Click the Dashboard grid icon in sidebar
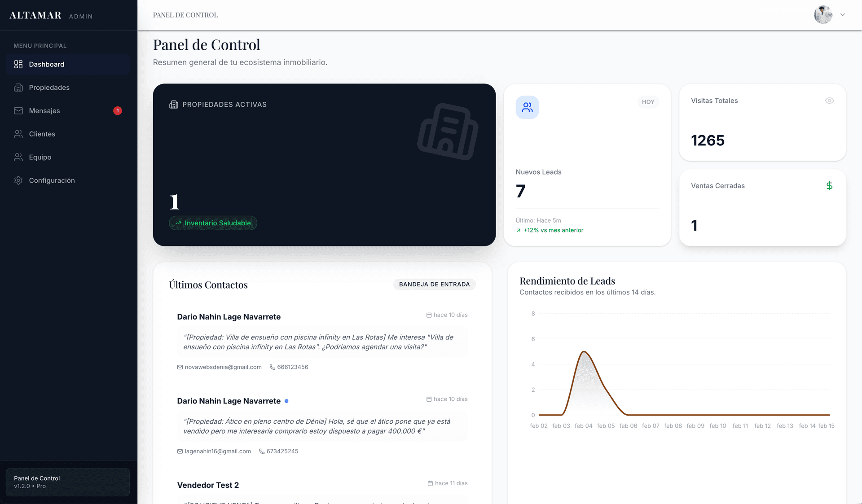 coord(18,64)
